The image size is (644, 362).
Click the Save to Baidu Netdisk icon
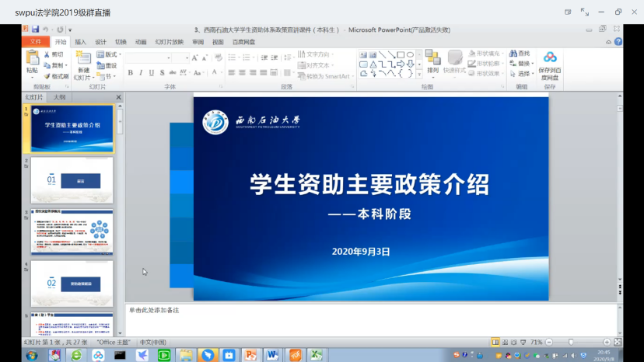(550, 57)
